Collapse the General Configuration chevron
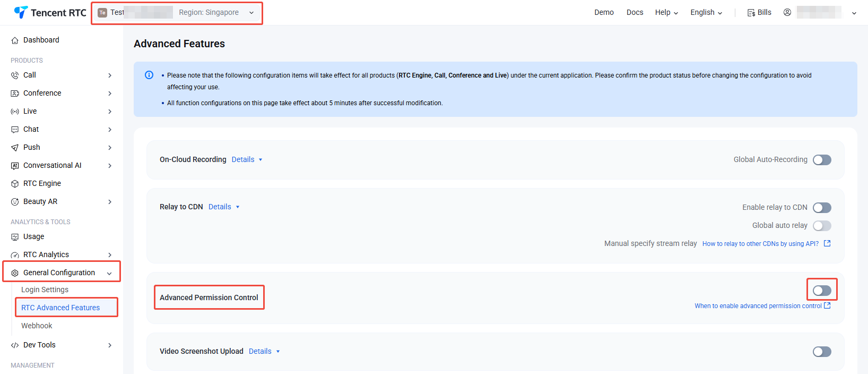This screenshot has height=374, width=868. 109,274
